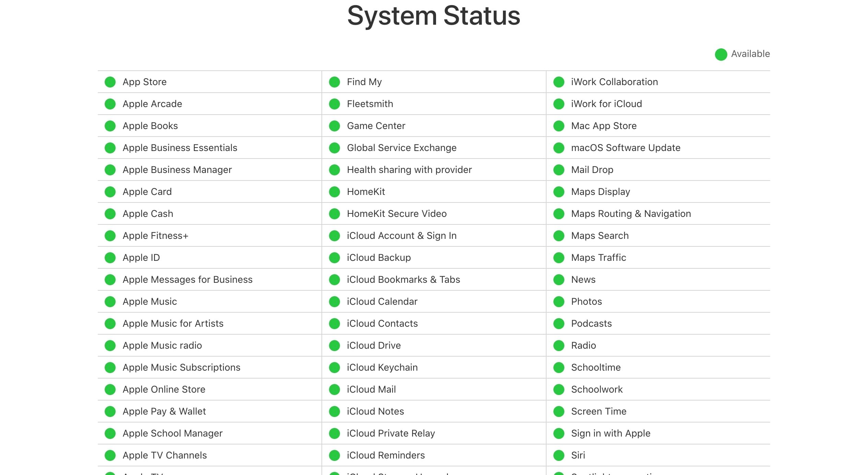
Task: Click the green Siri status icon
Action: pos(558,455)
